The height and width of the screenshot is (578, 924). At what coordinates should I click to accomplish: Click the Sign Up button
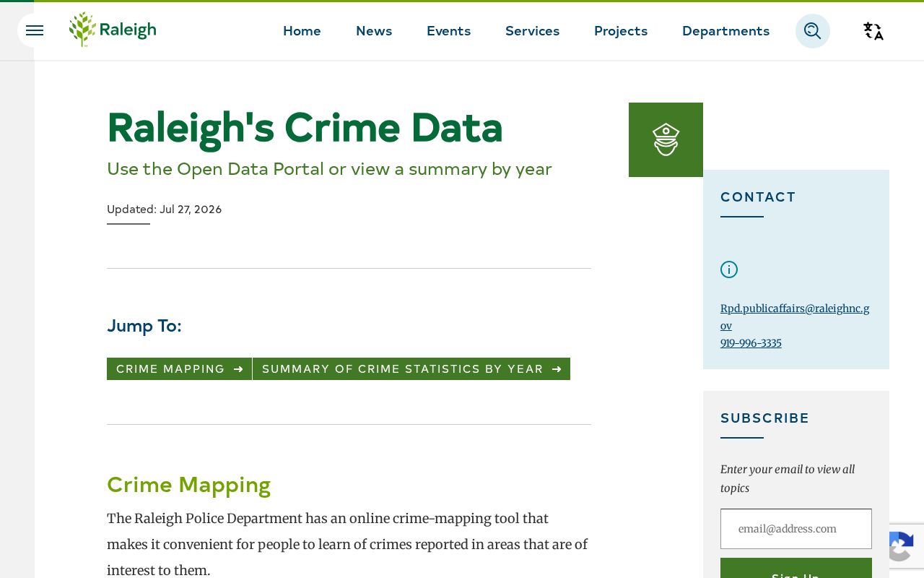[x=796, y=569]
